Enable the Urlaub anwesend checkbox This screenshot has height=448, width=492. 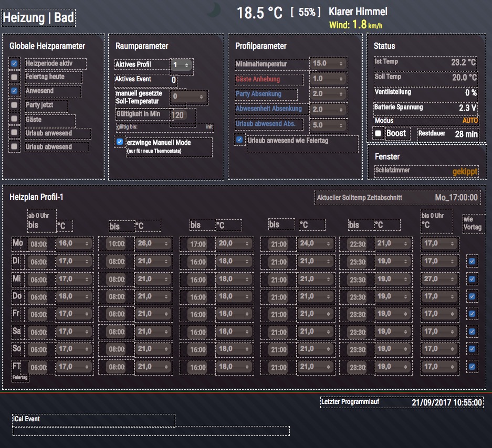point(14,132)
